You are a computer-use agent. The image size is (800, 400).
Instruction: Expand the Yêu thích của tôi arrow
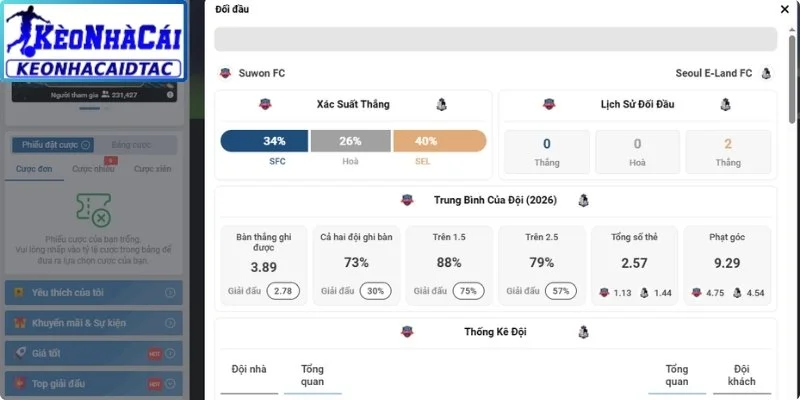[x=170, y=293]
